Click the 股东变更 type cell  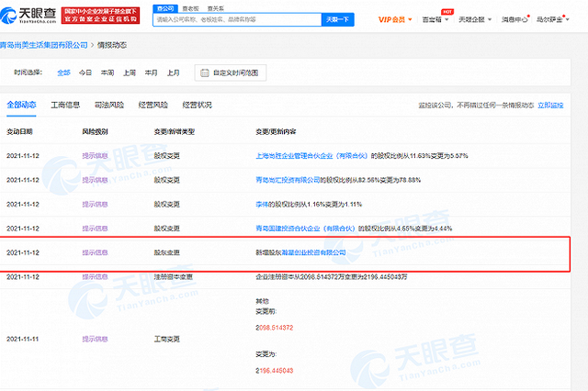(167, 252)
